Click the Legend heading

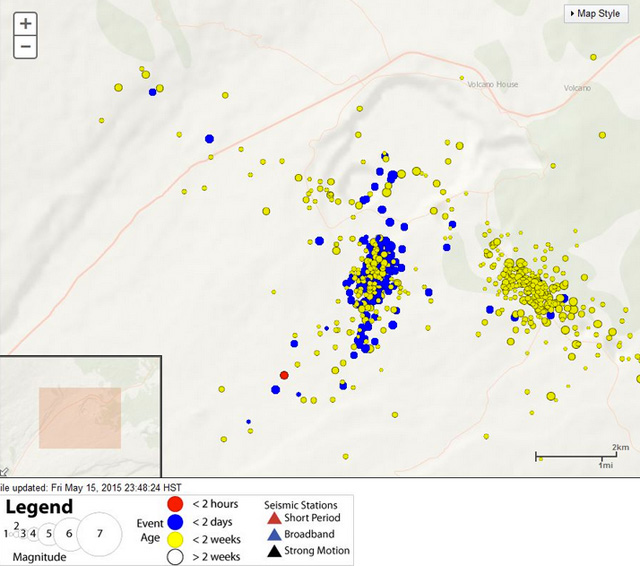tap(39, 507)
